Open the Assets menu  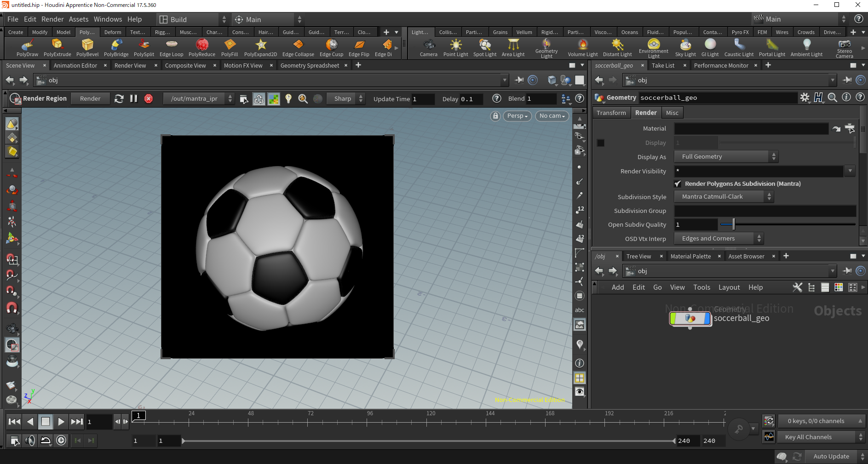click(78, 19)
